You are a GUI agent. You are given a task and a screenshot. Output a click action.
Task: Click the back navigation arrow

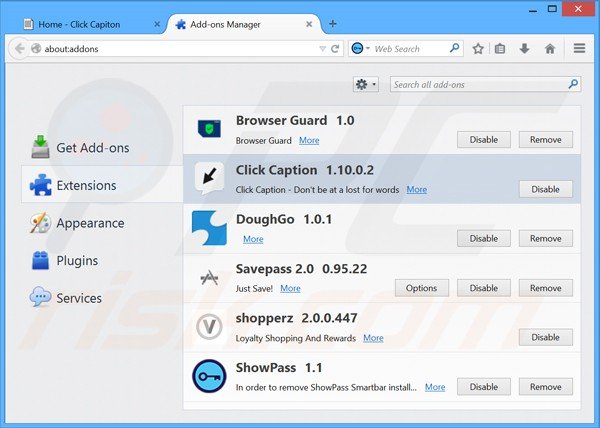[19, 49]
